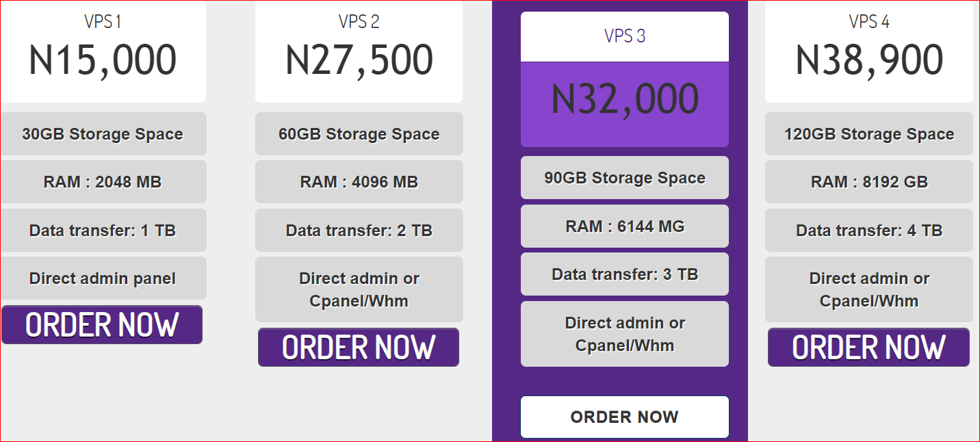
Task: Click the RAM : 4096 MB row
Action: (359, 182)
